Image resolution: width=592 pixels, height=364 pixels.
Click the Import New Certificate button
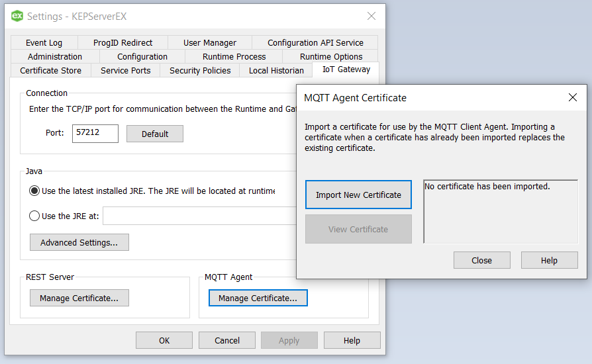(x=358, y=195)
